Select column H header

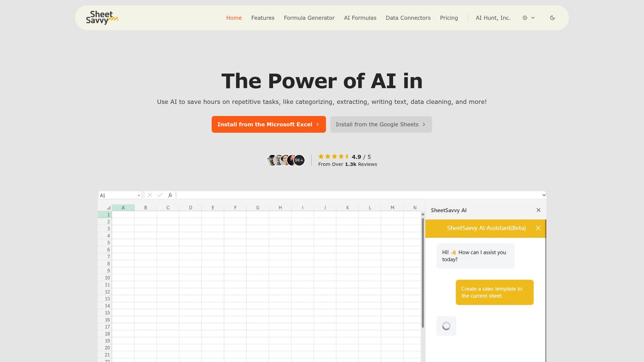tap(280, 208)
